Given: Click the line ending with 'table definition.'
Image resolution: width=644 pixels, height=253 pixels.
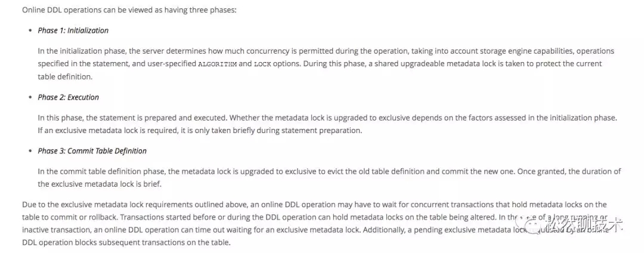Looking at the screenshot, I should (66, 77).
